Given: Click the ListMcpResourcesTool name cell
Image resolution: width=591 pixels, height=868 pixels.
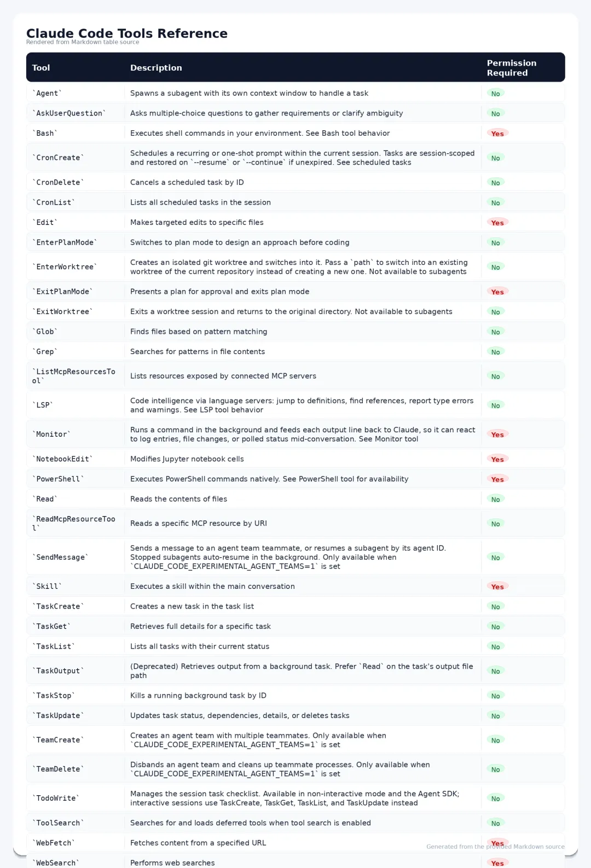Looking at the screenshot, I should [x=74, y=376].
